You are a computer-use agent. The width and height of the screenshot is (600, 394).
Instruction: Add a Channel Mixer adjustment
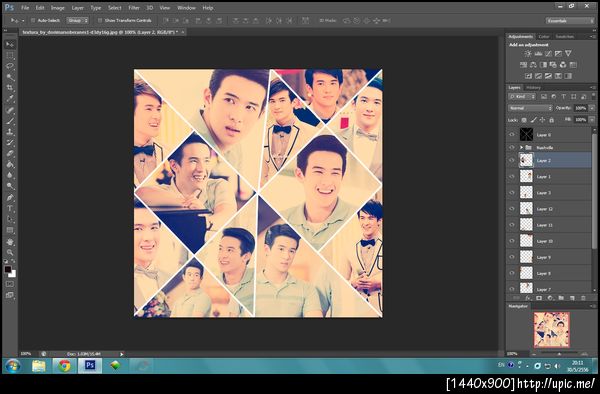pos(563,65)
